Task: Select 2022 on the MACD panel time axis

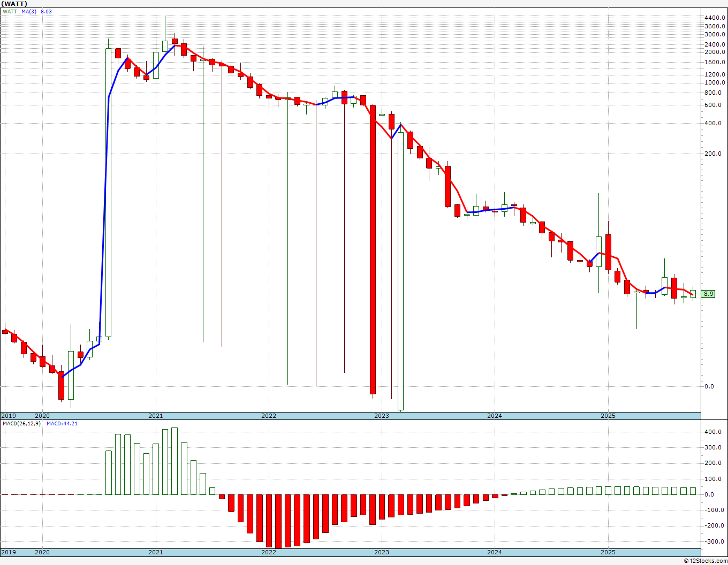Action: coord(269,552)
